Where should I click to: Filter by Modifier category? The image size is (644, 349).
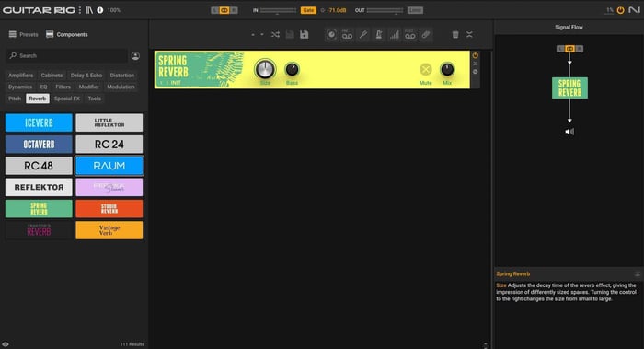(x=88, y=87)
